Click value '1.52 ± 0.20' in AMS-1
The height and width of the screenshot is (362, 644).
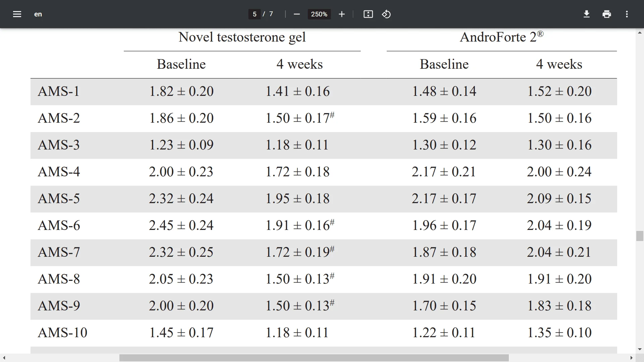point(559,91)
